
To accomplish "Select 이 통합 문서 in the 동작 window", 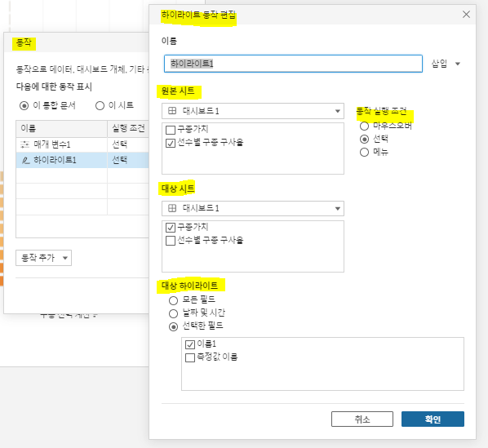I will [24, 106].
